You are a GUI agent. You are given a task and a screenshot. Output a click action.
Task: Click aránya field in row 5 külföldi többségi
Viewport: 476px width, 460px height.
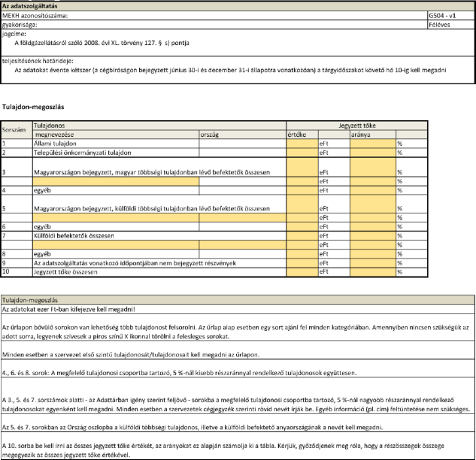[373, 204]
